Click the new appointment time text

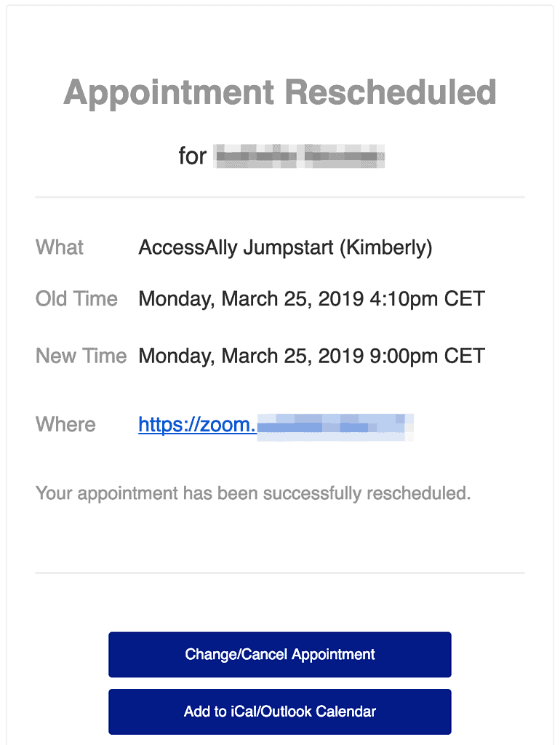coord(311,356)
